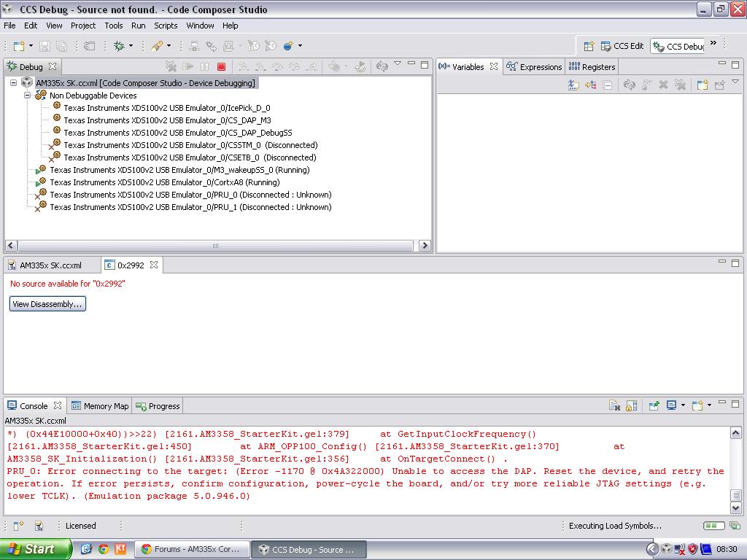Viewport: 747px width, 560px height.
Task: Collapse the Non Debuggable Devices node
Action: 28,96
